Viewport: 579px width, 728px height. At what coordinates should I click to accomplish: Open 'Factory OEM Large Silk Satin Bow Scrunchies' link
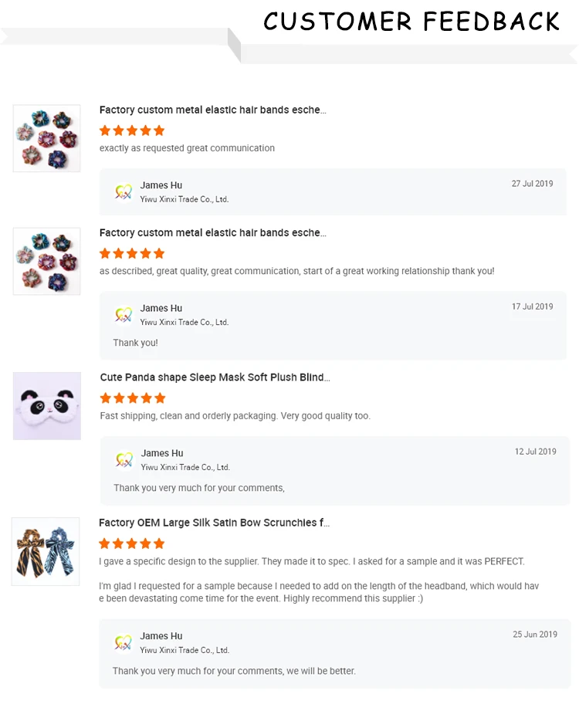click(214, 523)
